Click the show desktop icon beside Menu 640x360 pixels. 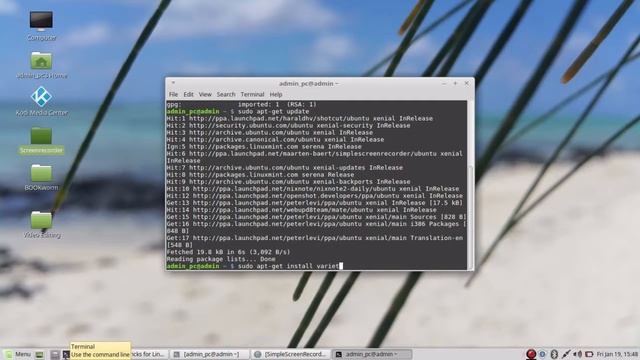(x=40, y=355)
